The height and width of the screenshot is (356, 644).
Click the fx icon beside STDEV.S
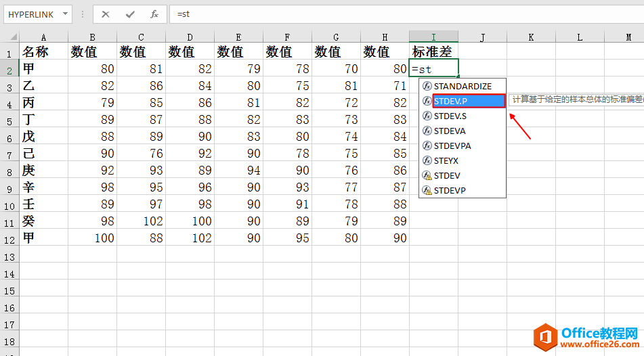click(x=427, y=116)
